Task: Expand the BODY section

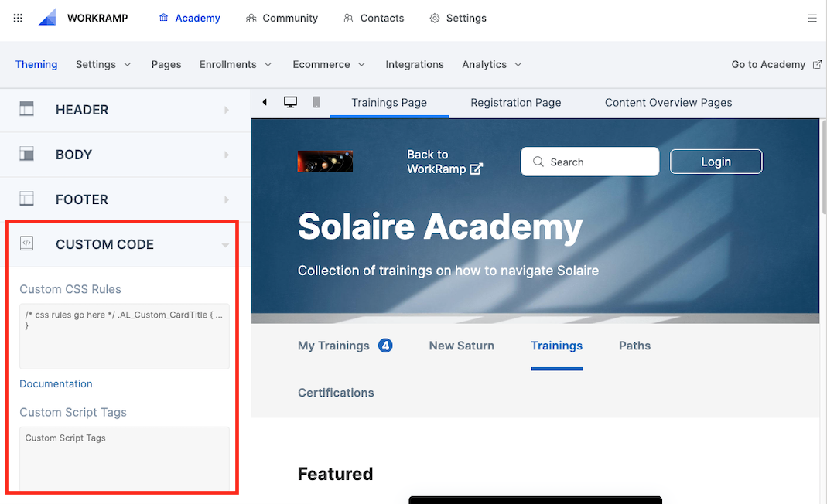Action: click(125, 155)
